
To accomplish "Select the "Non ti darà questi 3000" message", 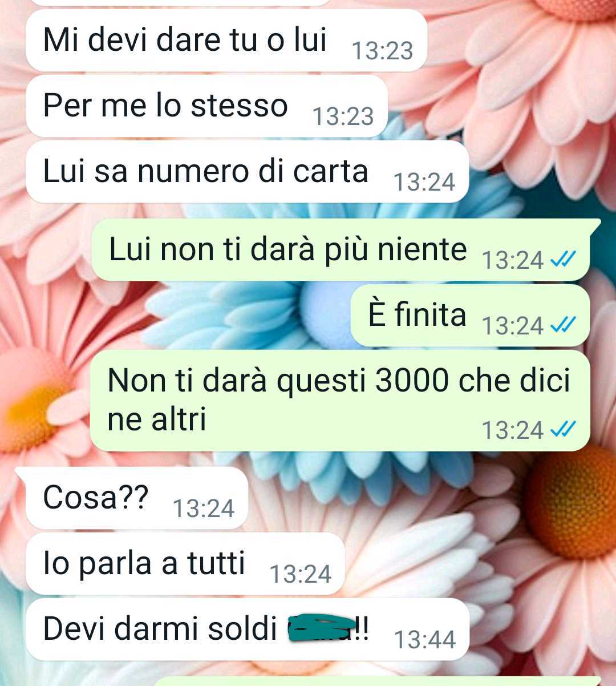I will pyautogui.click(x=340, y=401).
